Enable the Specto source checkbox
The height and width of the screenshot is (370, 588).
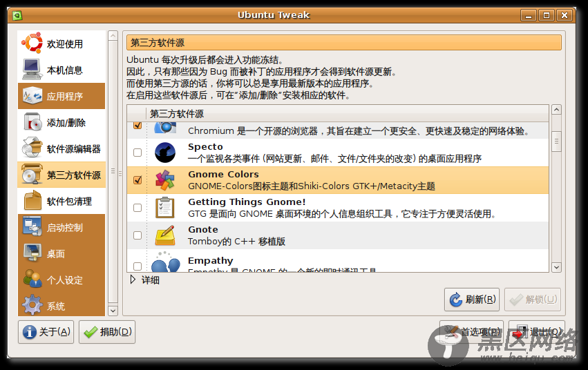point(137,153)
